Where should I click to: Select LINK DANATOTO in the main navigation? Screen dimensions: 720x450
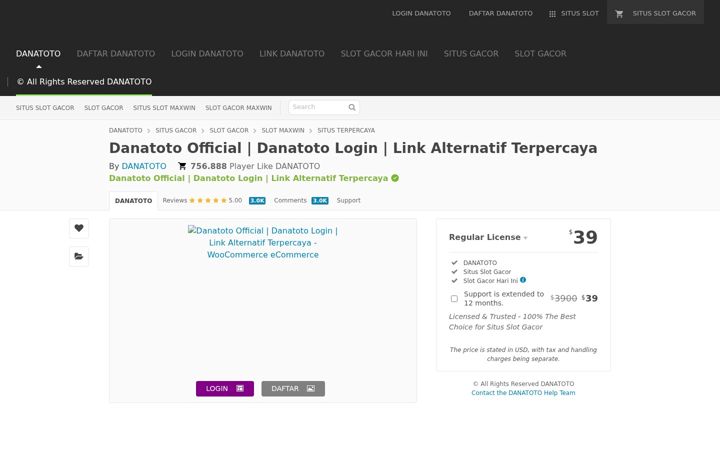(292, 54)
